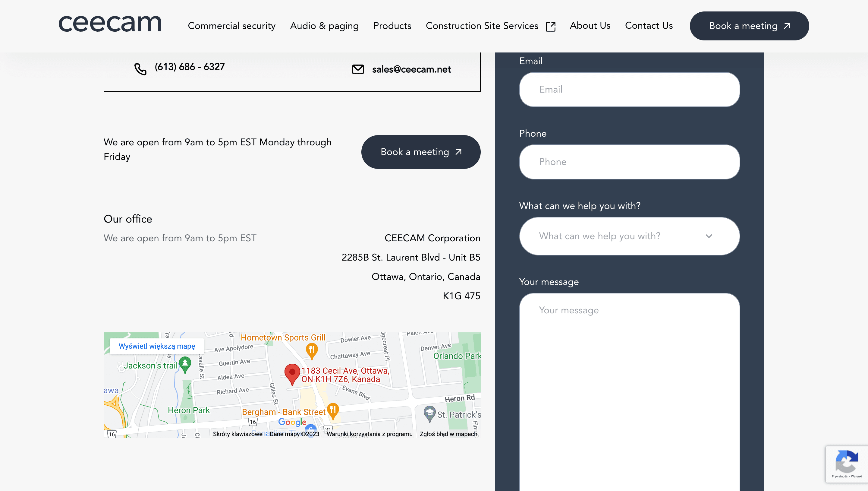Viewport: 868px width, 491px height.
Task: Call the number (613) 686 - 6327
Action: (189, 67)
